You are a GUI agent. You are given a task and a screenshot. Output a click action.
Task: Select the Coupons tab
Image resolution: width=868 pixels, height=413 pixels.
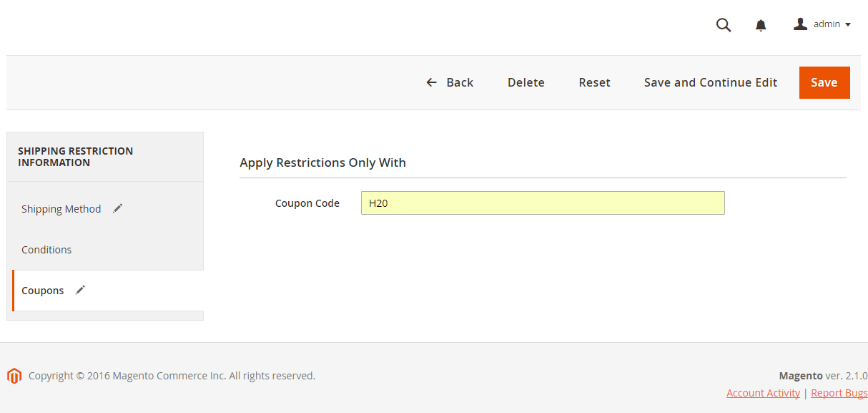click(43, 291)
